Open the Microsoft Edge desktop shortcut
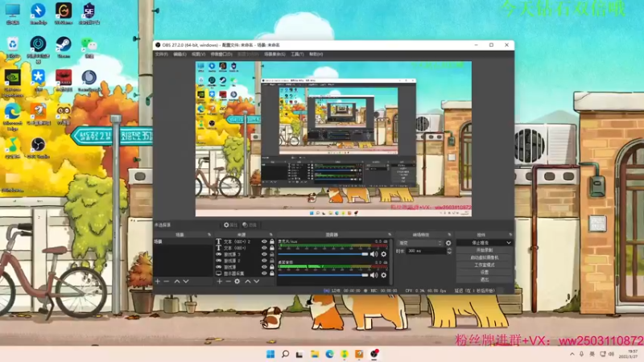The image size is (644, 362). (12, 117)
